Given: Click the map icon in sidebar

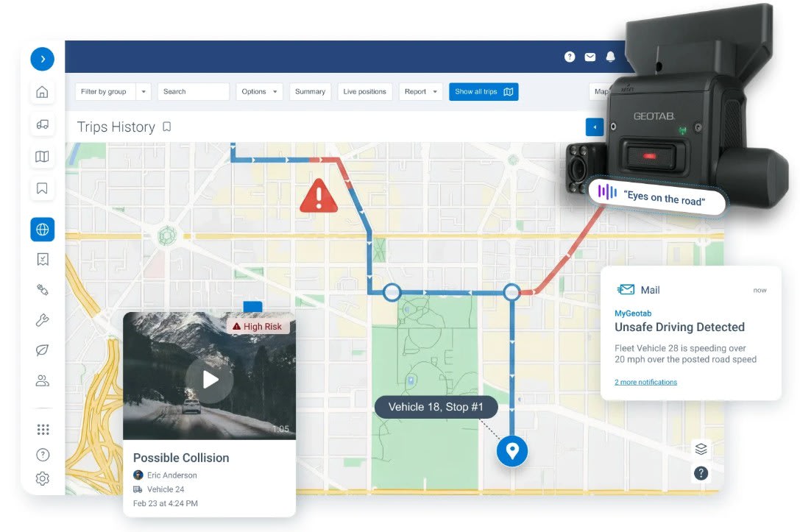Looking at the screenshot, I should (x=42, y=156).
